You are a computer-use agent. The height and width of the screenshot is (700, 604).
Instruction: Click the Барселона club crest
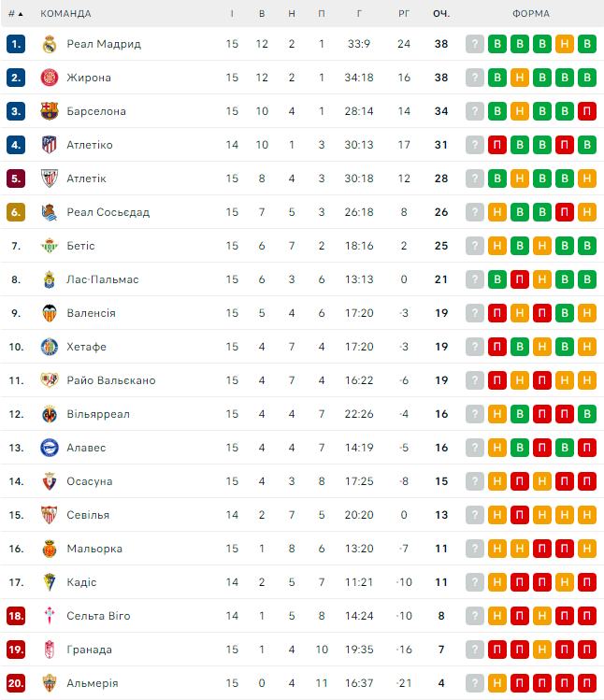(50, 111)
